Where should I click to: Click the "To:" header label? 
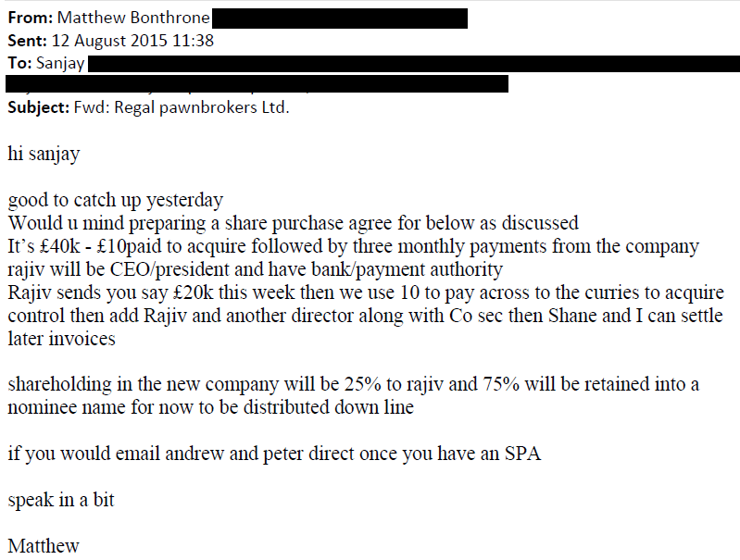point(19,63)
